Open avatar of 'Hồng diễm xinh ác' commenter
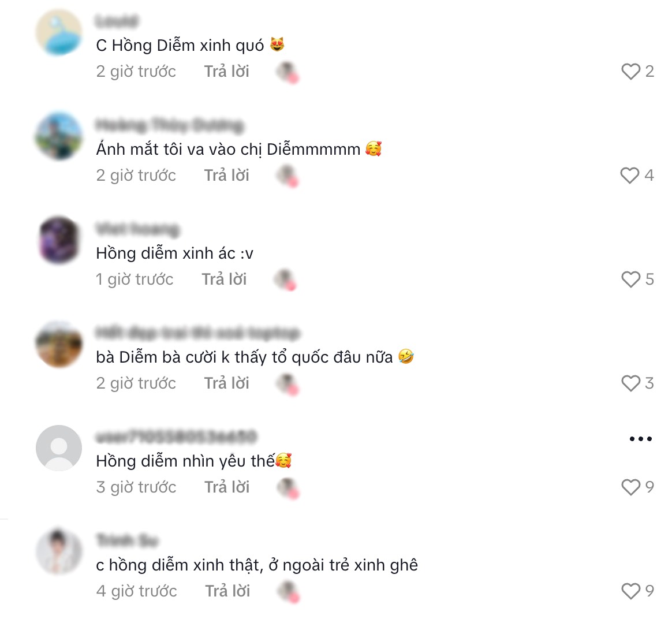Image resolution: width=672 pixels, height=619 pixels. point(59,240)
